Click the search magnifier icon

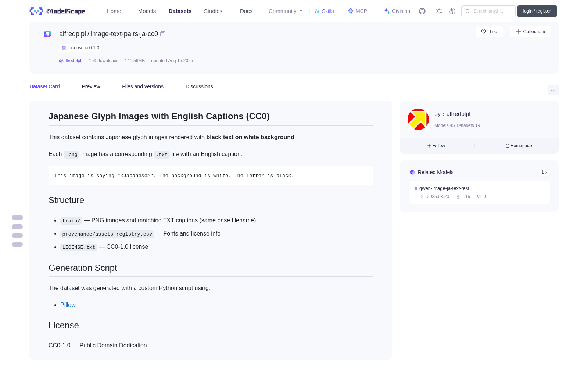(x=467, y=11)
